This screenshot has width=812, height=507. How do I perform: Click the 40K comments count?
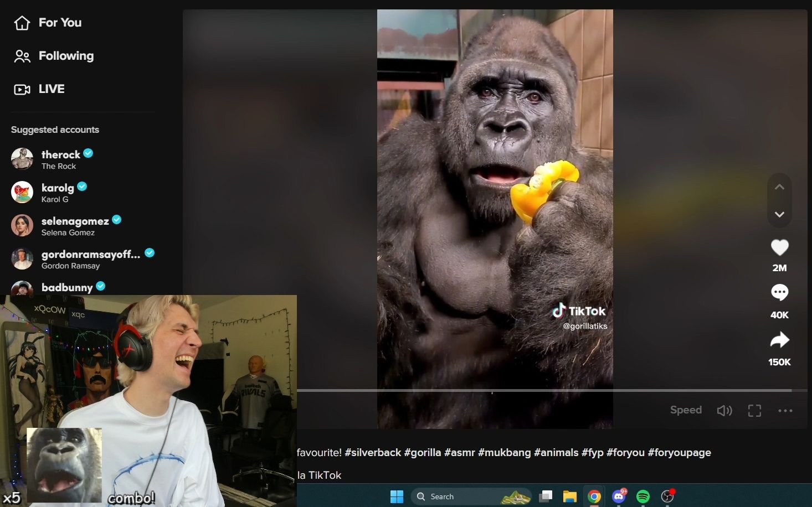(779, 315)
